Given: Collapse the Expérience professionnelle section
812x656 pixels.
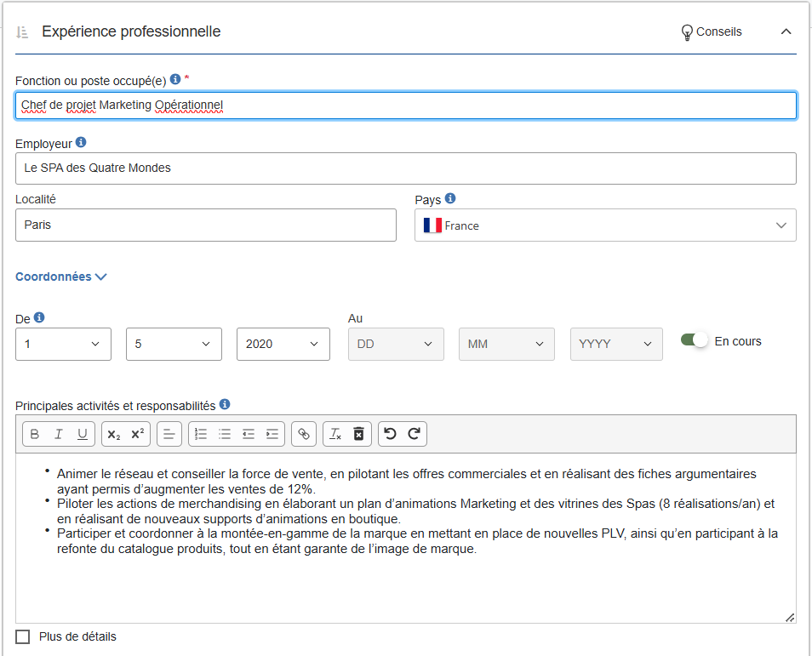Looking at the screenshot, I should [x=786, y=31].
